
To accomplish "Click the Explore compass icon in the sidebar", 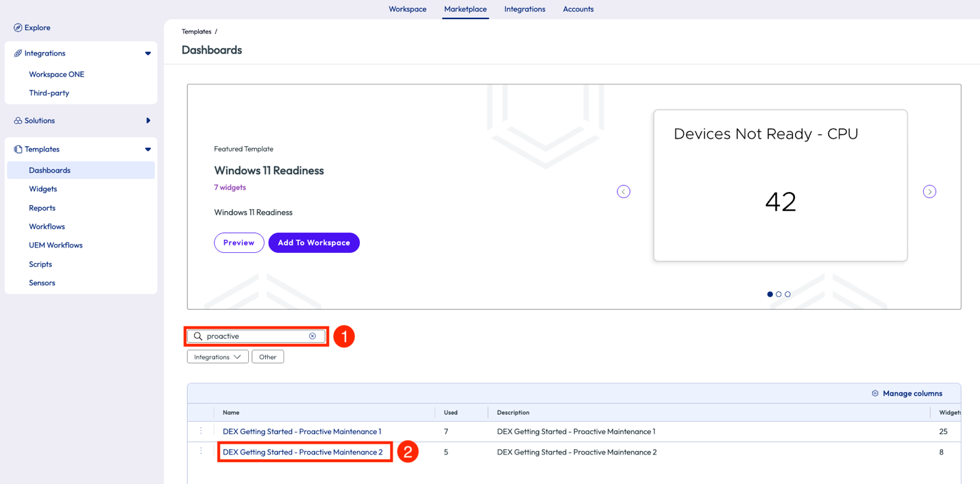I will (17, 27).
